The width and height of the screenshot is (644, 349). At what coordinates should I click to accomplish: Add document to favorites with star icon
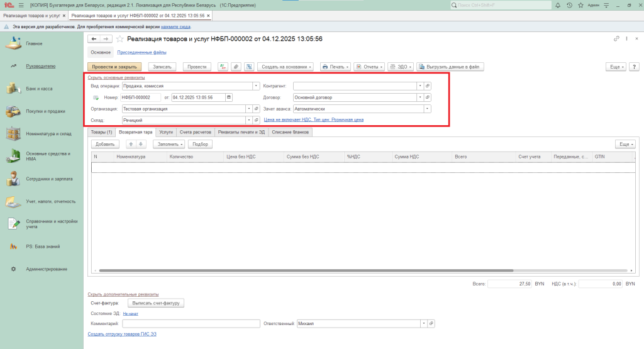click(120, 39)
